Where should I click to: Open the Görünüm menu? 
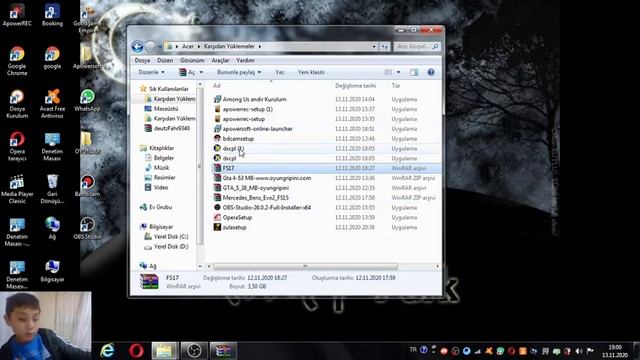click(x=192, y=60)
